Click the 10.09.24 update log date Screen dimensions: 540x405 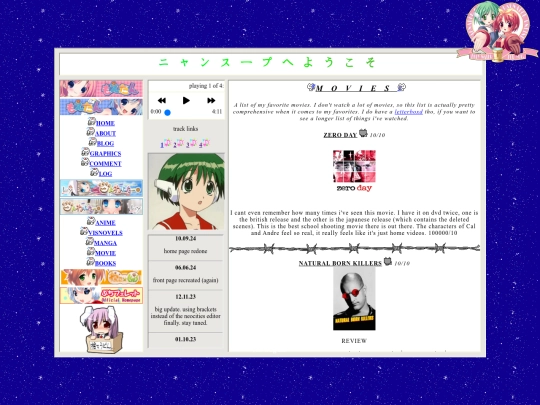click(186, 238)
